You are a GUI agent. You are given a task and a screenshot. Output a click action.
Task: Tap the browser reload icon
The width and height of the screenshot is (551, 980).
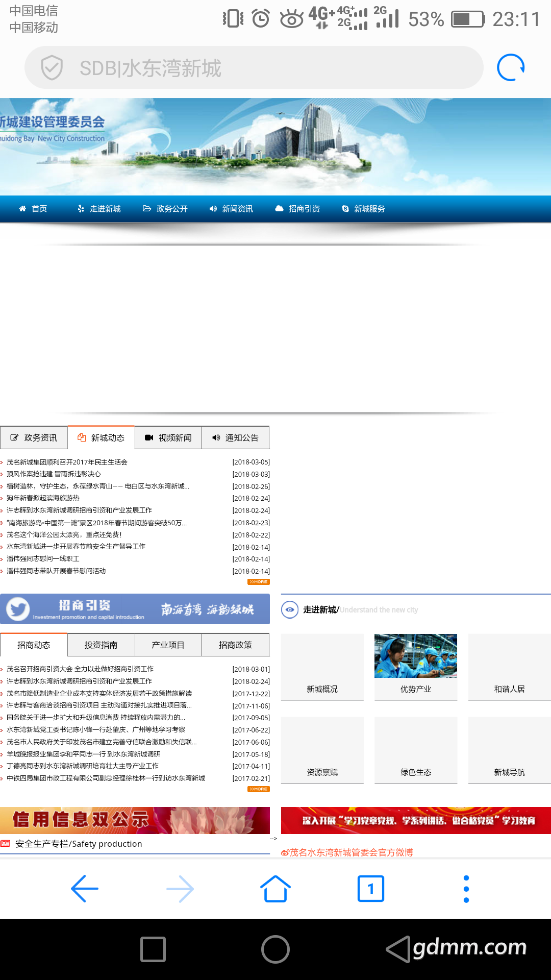point(511,67)
